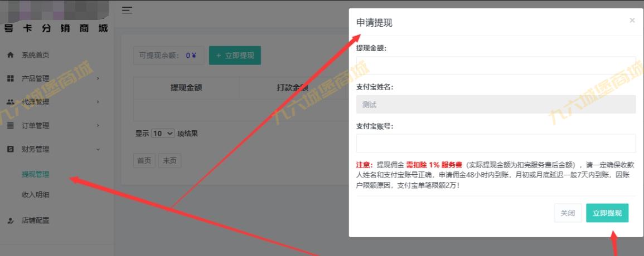
Task: Click the grid icon beside 产品管理
Action: pyautogui.click(x=11, y=78)
